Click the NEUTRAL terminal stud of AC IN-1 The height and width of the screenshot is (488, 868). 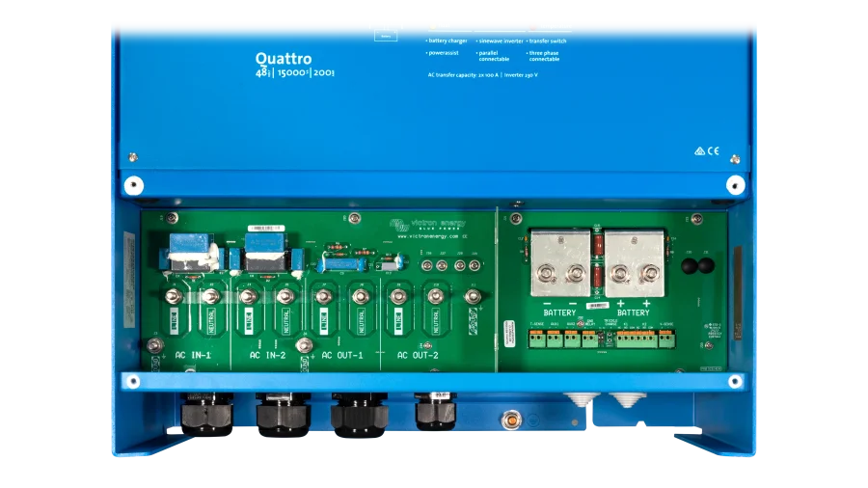210,297
